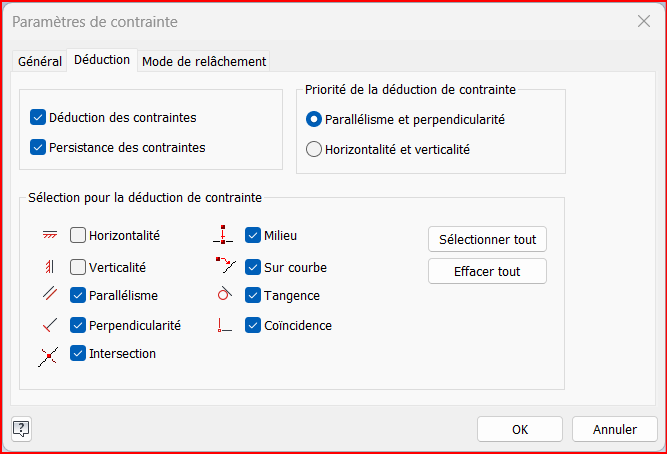Uncheck Déduction des contraintes
The width and height of the screenshot is (667, 454).
coord(39,117)
